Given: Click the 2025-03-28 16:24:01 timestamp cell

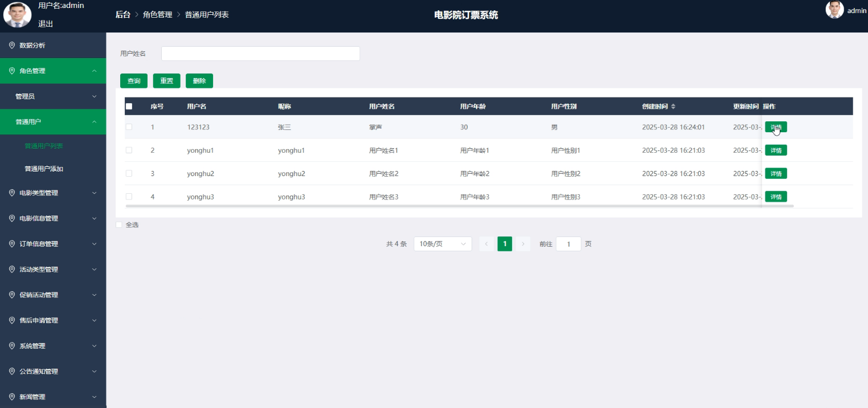Looking at the screenshot, I should (x=673, y=127).
